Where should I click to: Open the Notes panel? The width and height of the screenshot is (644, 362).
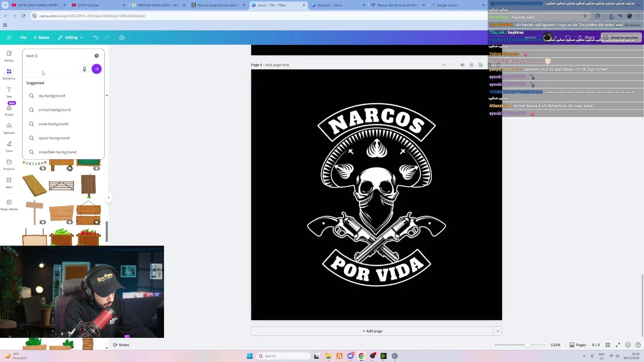121,345
